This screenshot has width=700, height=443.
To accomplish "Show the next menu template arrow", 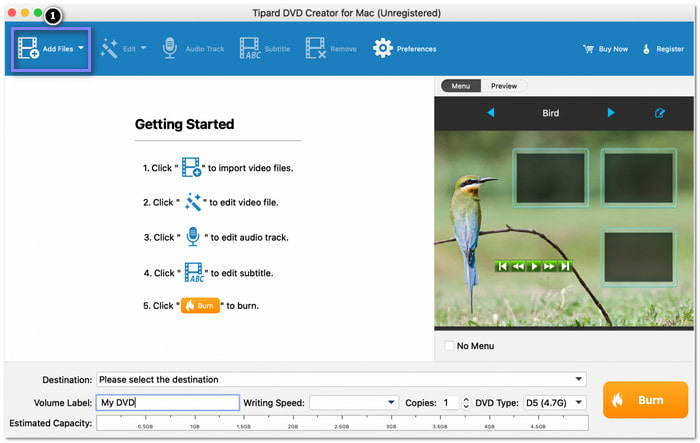I will (611, 113).
